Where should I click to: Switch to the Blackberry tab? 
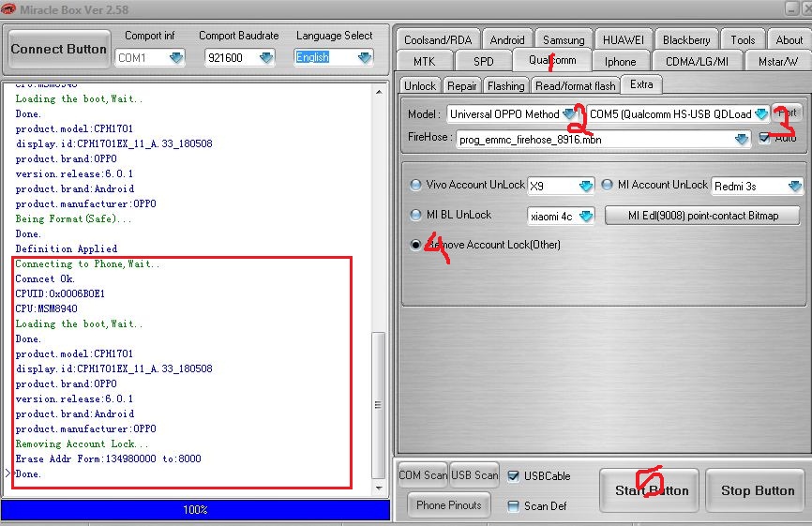(686, 40)
